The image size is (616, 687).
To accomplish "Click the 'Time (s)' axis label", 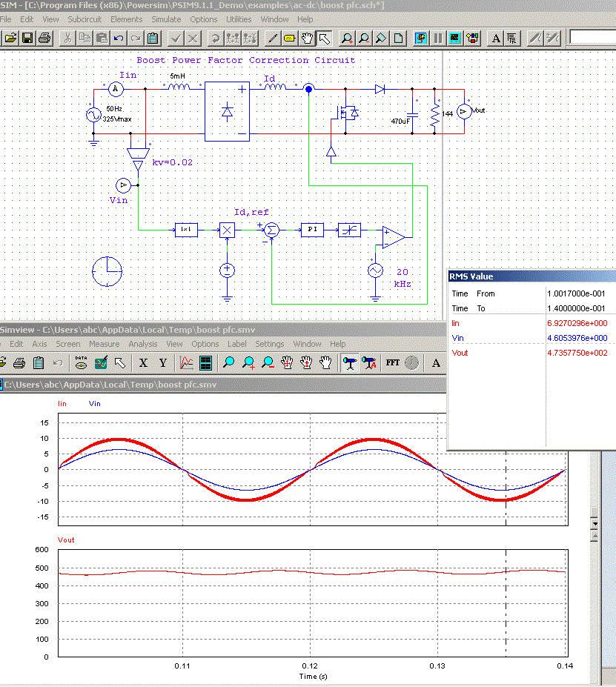I will point(314,677).
